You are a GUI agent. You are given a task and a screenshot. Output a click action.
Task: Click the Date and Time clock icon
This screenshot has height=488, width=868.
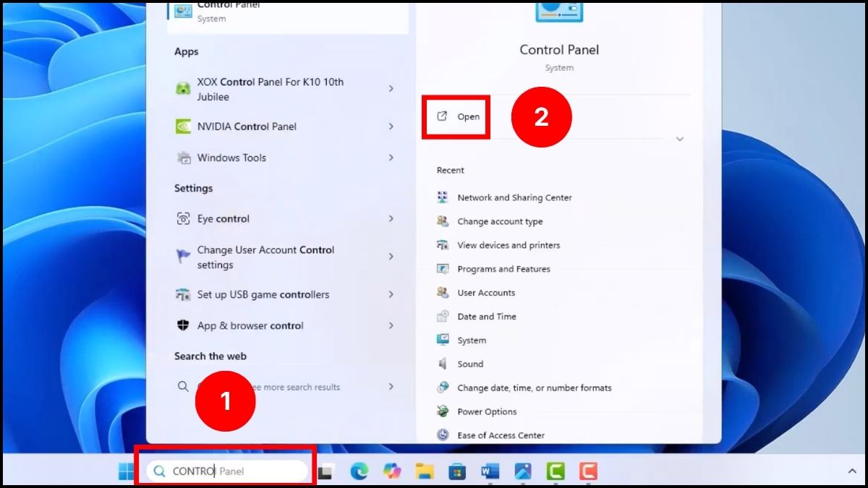[443, 317]
